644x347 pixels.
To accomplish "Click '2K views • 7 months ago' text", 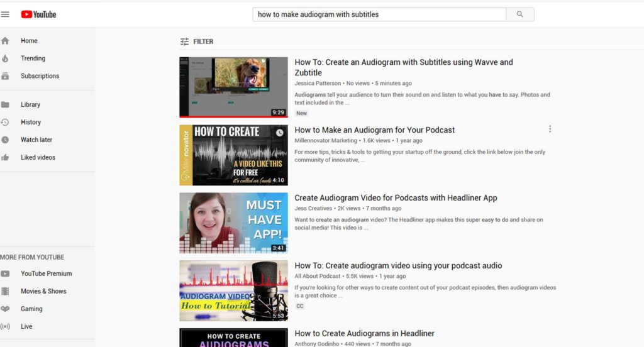I will tap(369, 209).
